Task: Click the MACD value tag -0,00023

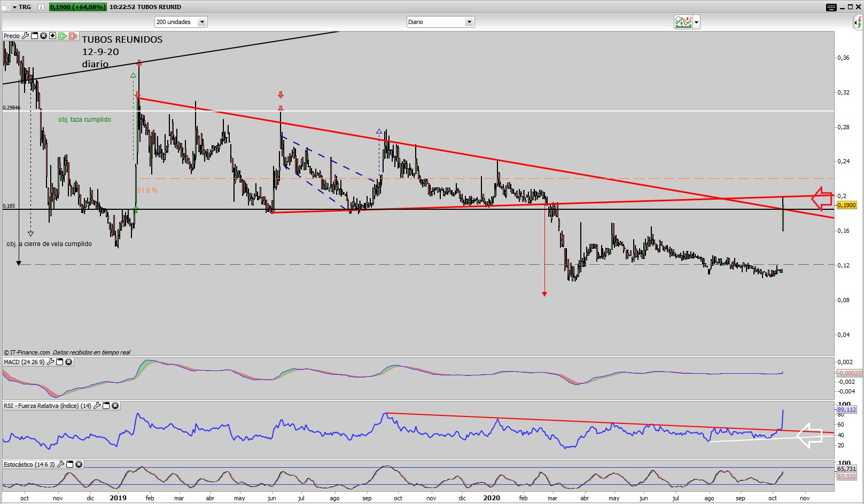Action: (849, 373)
